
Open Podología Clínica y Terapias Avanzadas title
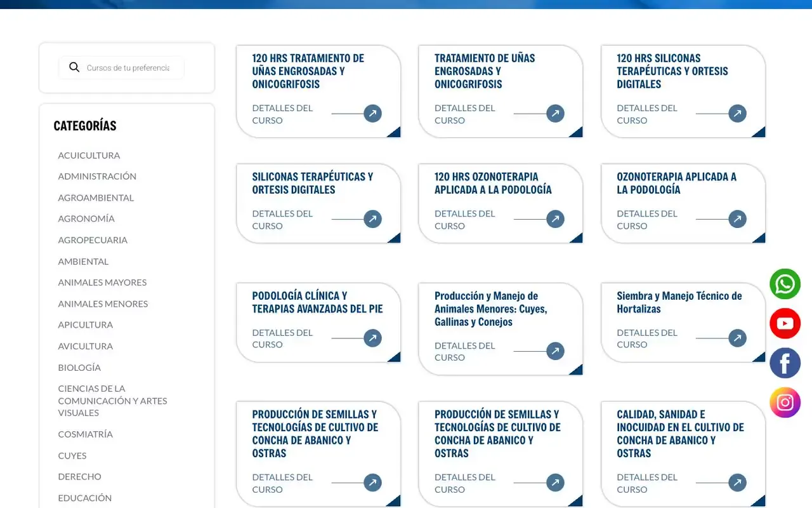tap(318, 302)
